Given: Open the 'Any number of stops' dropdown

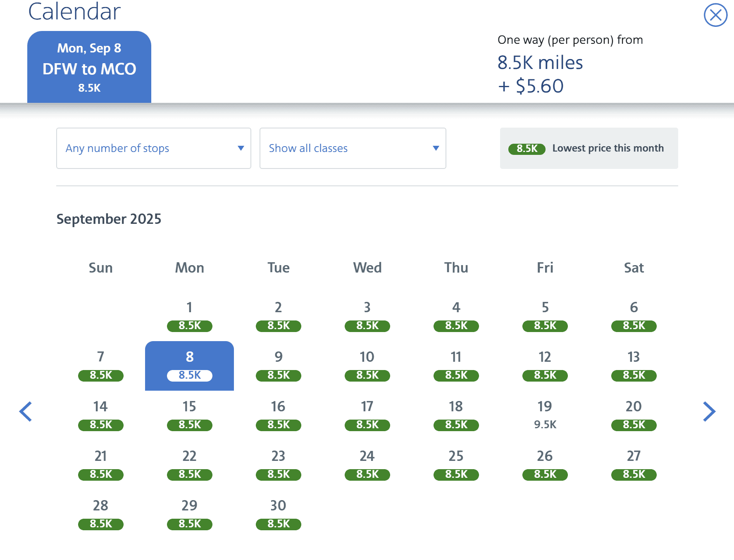Looking at the screenshot, I should tap(153, 148).
